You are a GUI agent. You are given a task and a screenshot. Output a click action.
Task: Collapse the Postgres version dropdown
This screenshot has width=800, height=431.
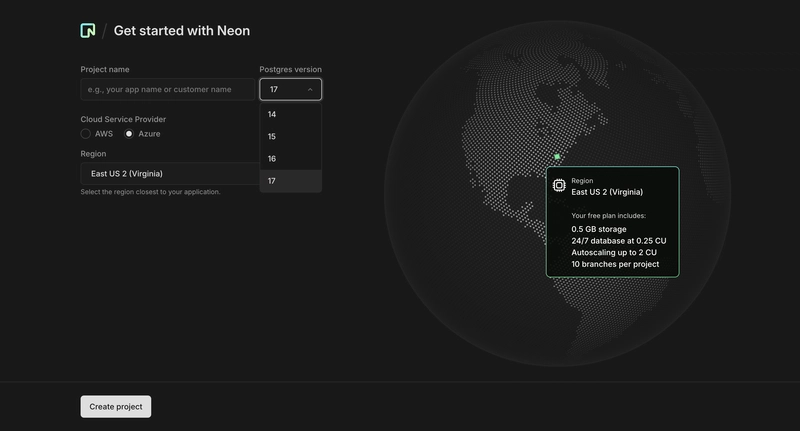[x=291, y=89]
